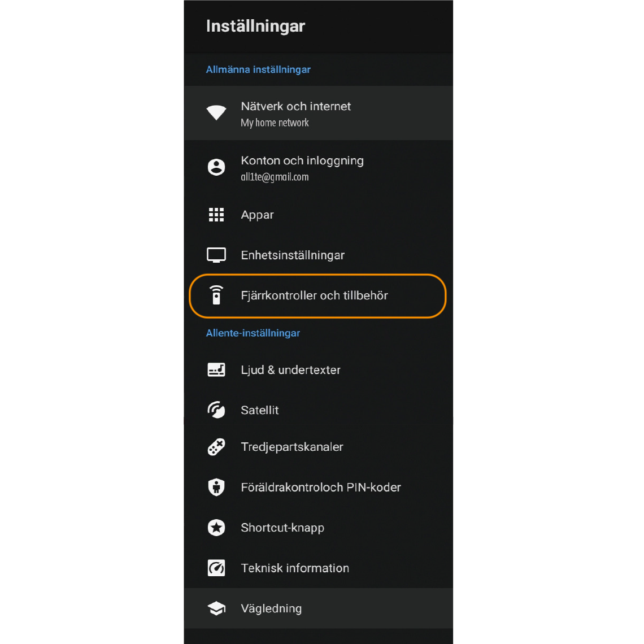The height and width of the screenshot is (644, 644).
Task: Click the technical information gauge icon
Action: [216, 568]
